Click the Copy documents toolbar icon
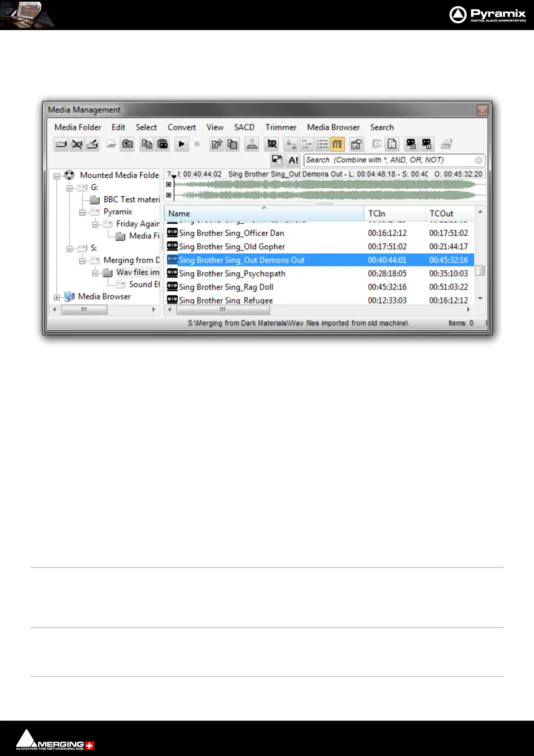Screen dimensions: 534x756 click(x=147, y=144)
